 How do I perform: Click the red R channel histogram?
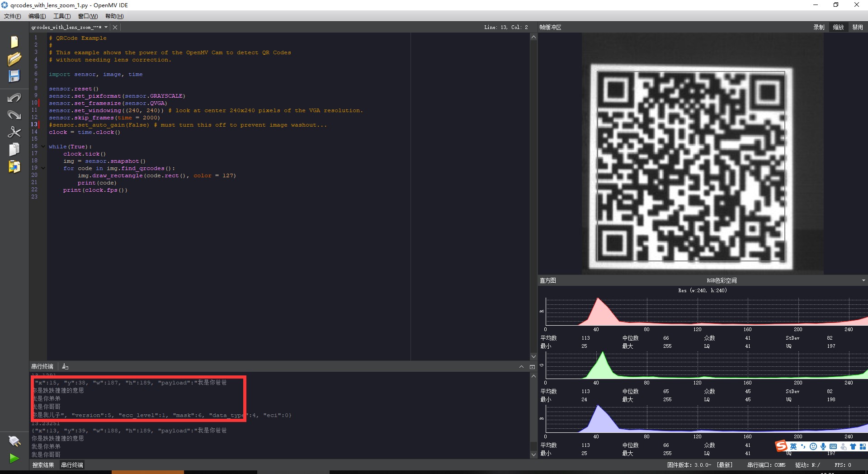(707, 311)
